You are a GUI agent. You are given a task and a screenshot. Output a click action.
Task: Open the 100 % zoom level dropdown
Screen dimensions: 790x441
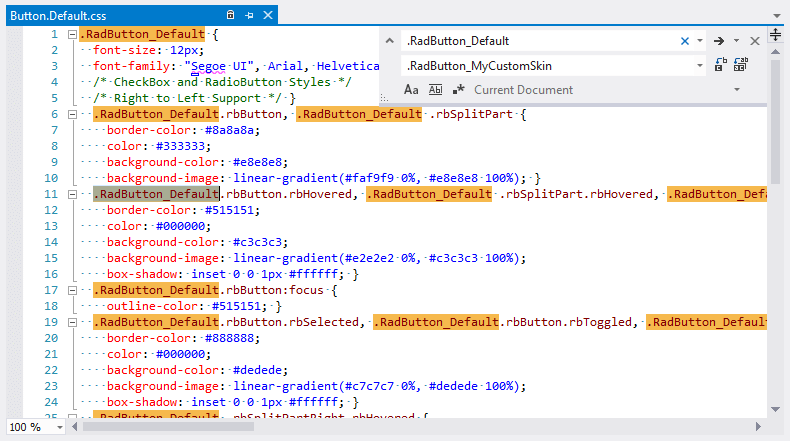coord(59,427)
